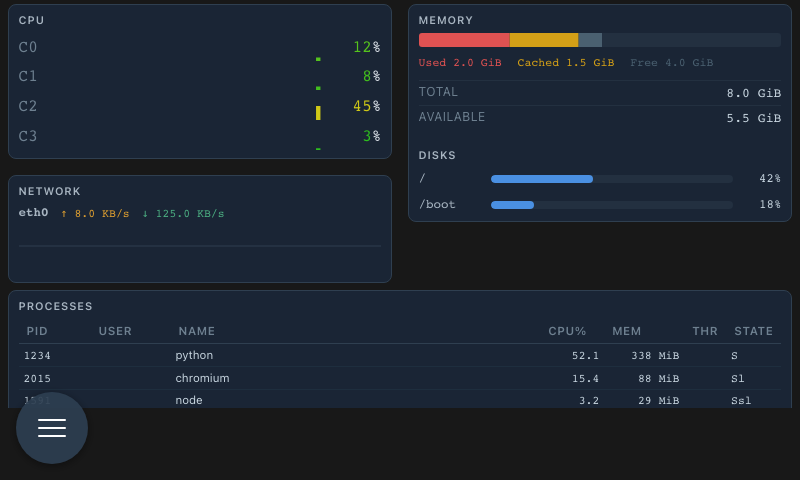
Task: Sort processes by MEM column header
Action: [x=627, y=331]
